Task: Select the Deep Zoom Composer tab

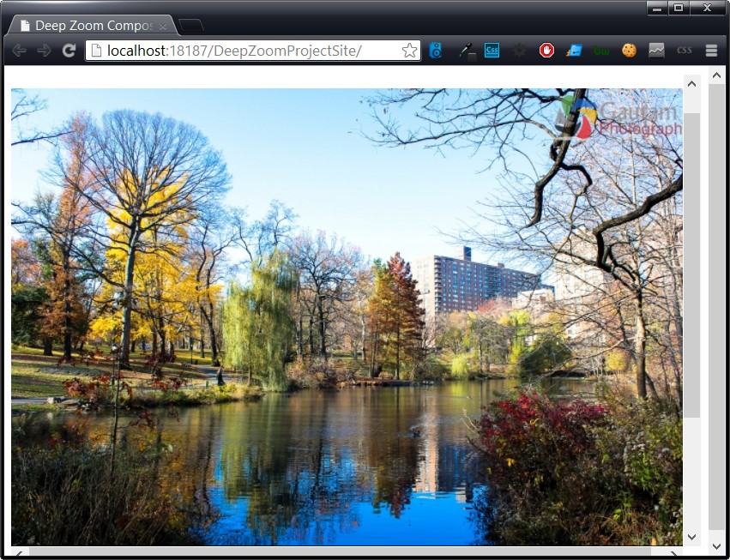Action: (94, 26)
